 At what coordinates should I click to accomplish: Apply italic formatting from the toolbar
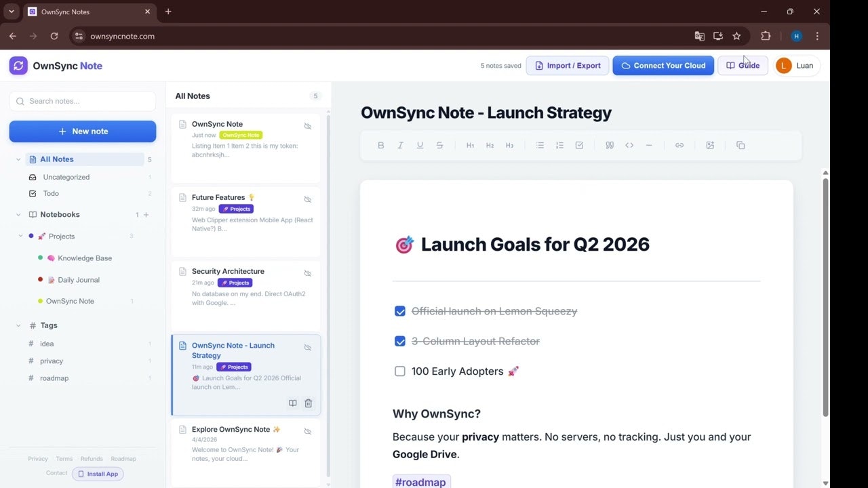[400, 145]
